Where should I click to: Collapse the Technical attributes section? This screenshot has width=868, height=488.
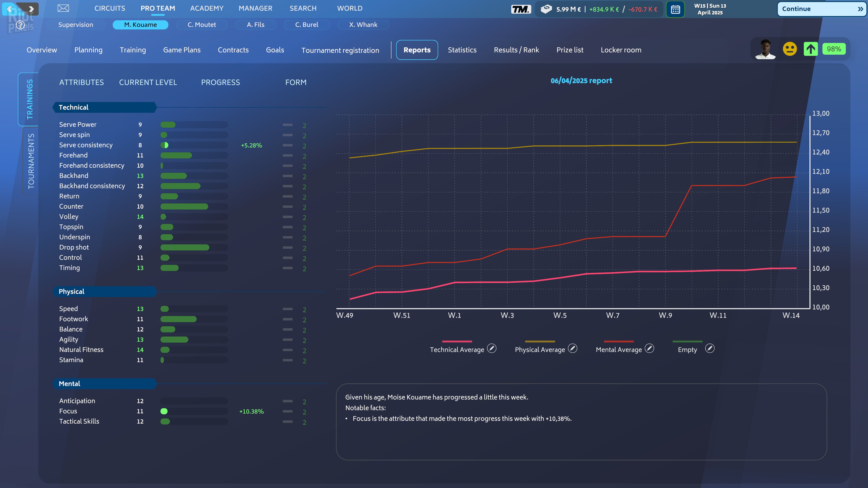point(73,107)
